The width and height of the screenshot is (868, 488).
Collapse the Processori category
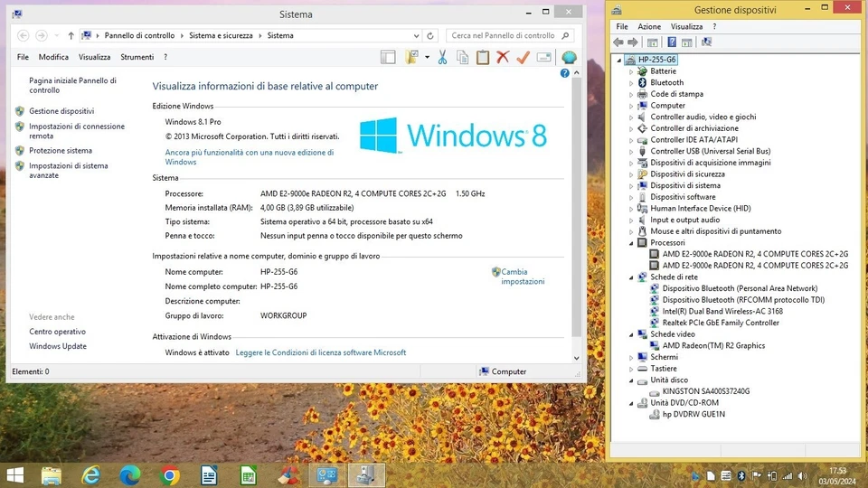(x=631, y=243)
